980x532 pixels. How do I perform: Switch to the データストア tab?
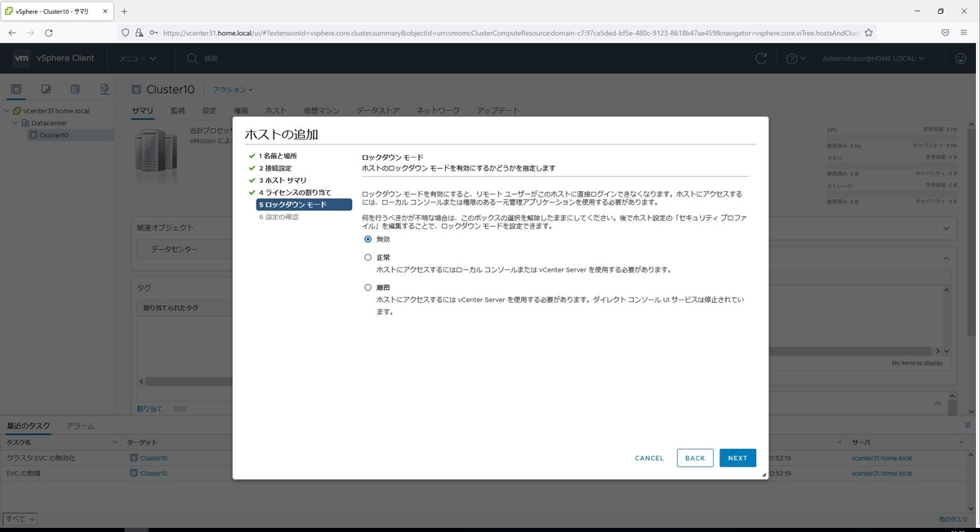378,111
